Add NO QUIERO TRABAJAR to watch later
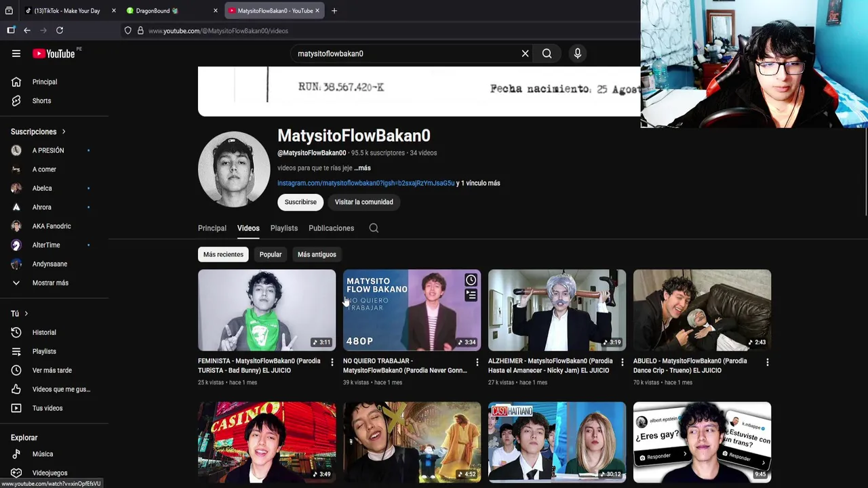 point(471,281)
